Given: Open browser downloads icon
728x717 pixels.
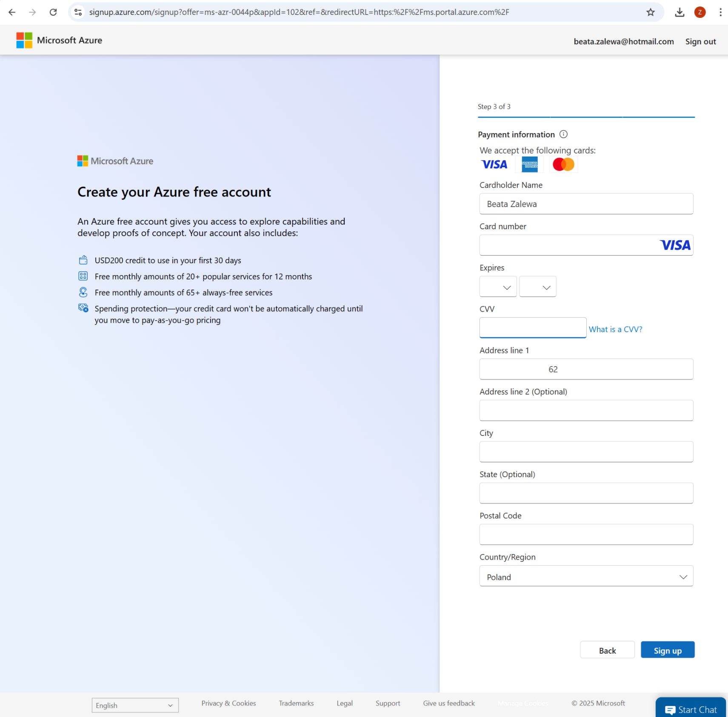Looking at the screenshot, I should [x=679, y=12].
